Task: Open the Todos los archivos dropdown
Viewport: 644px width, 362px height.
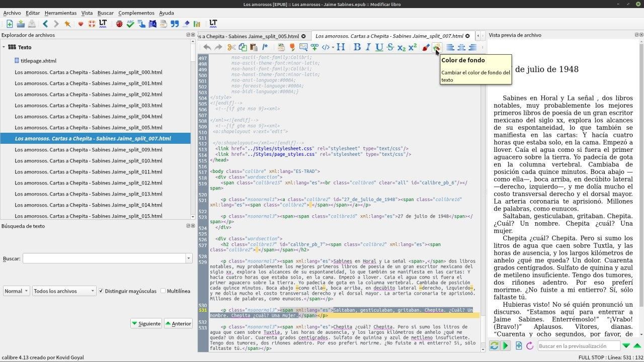Action: point(64,291)
